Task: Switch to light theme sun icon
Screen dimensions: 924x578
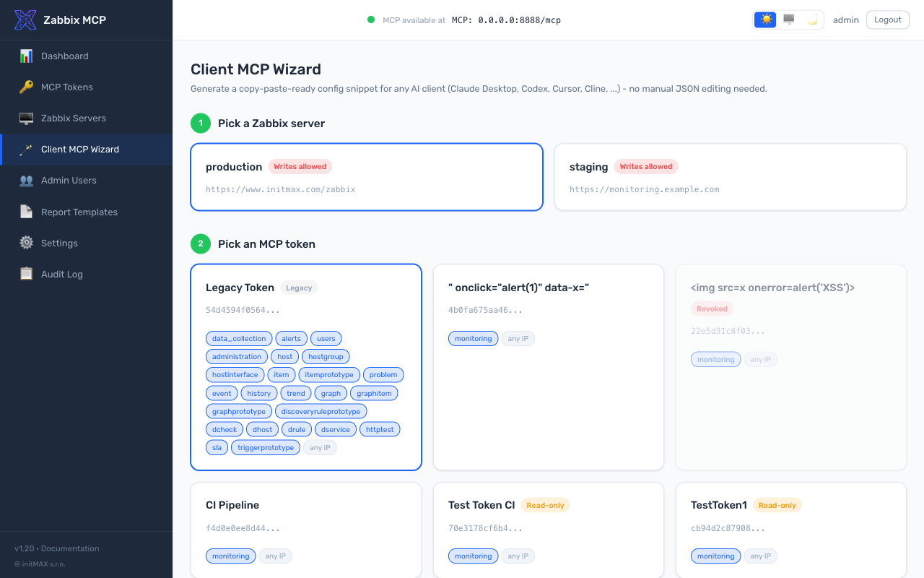Action: tap(766, 20)
